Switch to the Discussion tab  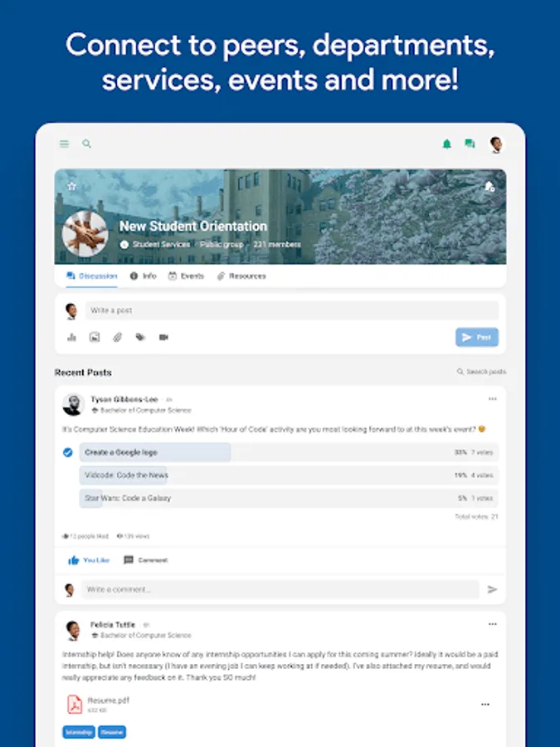[92, 276]
